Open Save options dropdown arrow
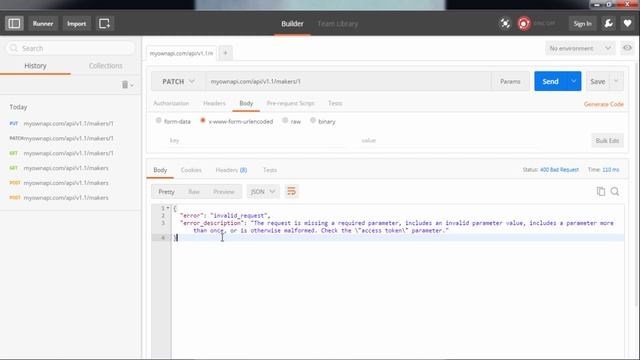 616,82
